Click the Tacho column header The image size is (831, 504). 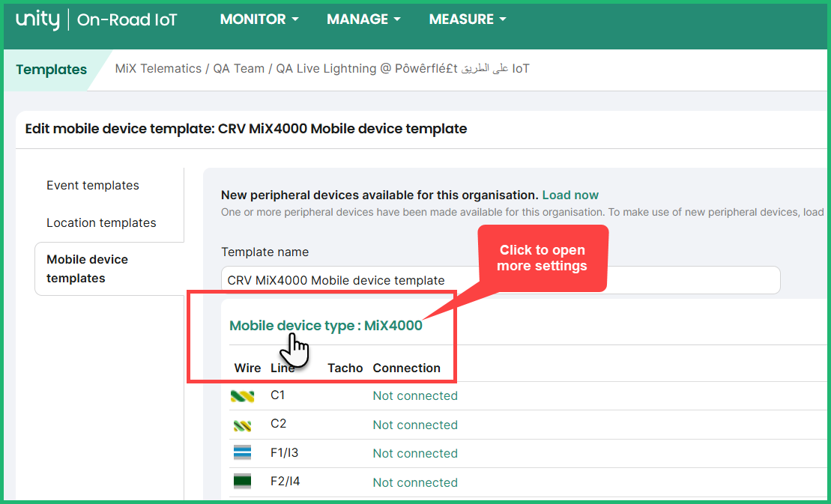345,368
